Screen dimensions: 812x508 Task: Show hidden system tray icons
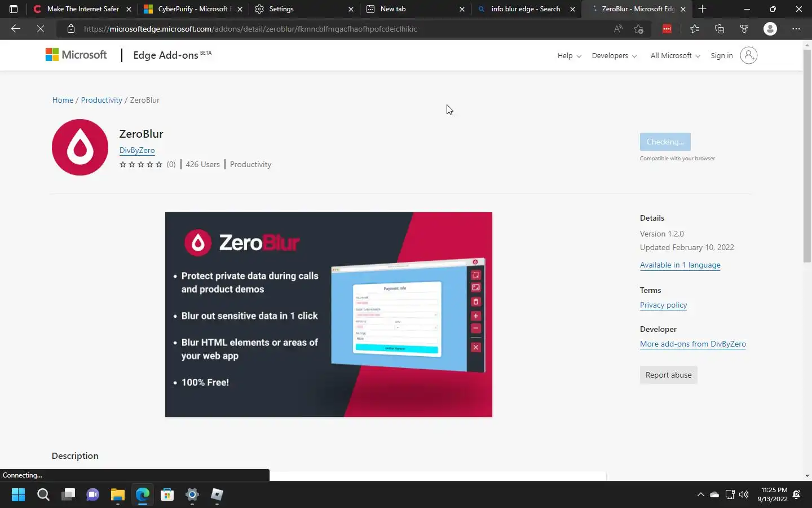coord(700,494)
